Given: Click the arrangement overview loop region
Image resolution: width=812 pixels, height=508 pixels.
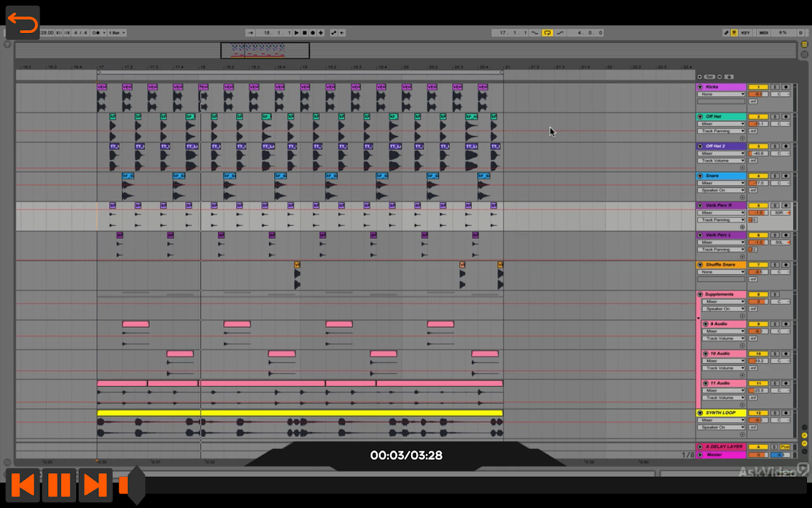Looking at the screenshot, I should [265, 50].
